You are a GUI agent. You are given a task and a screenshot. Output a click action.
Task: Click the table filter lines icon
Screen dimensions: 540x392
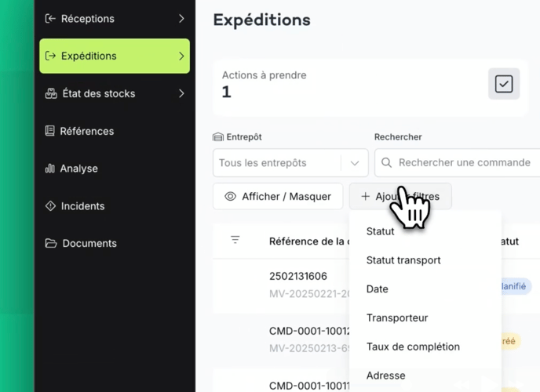pos(235,240)
